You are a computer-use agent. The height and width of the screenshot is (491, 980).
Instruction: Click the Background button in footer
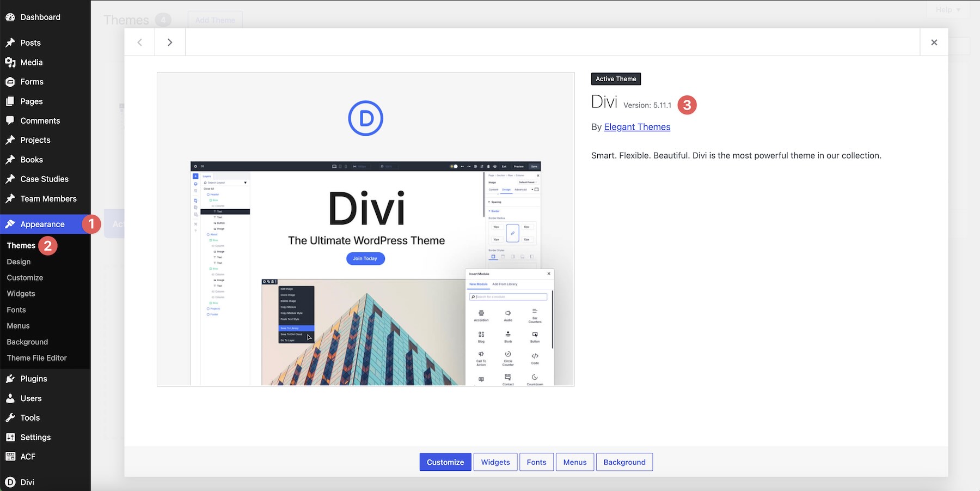click(x=624, y=462)
